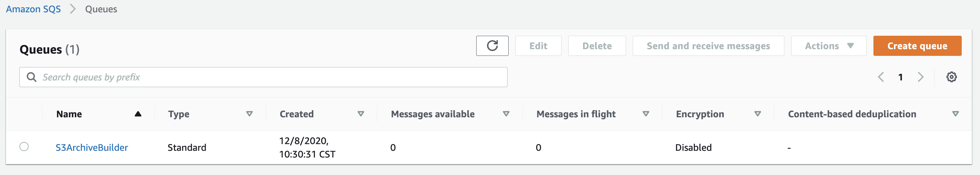Go to next page arrow
The height and width of the screenshot is (175, 980).
(920, 77)
